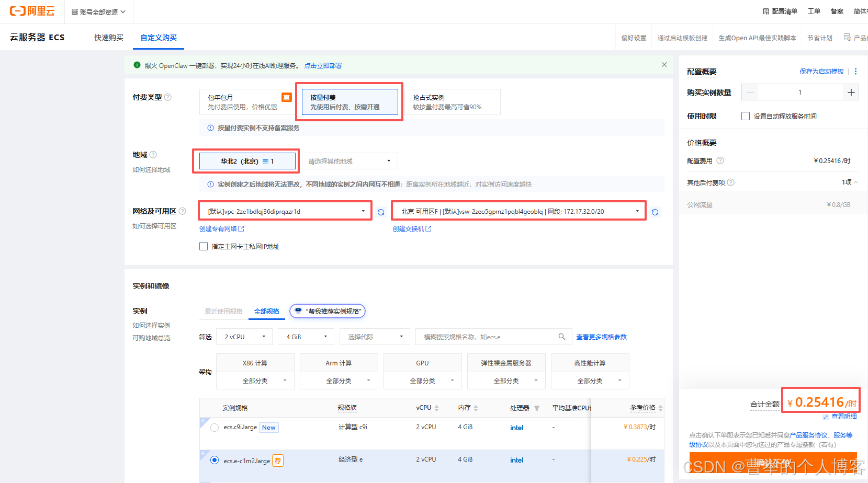Viewport: 868px width, 483px height.
Task: Decrease instance purchase quantity
Action: tap(750, 93)
